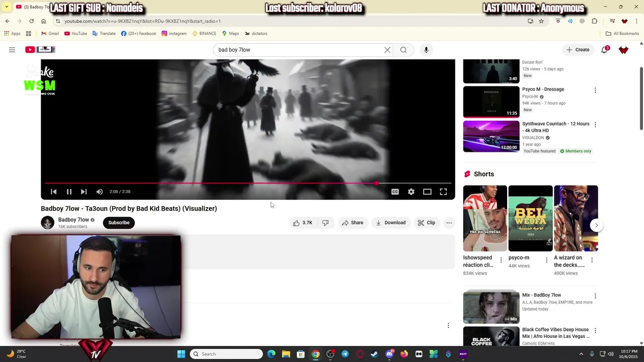Viewport: 644px width, 362px height.
Task: Open the account avatar menu
Action: click(x=623, y=50)
